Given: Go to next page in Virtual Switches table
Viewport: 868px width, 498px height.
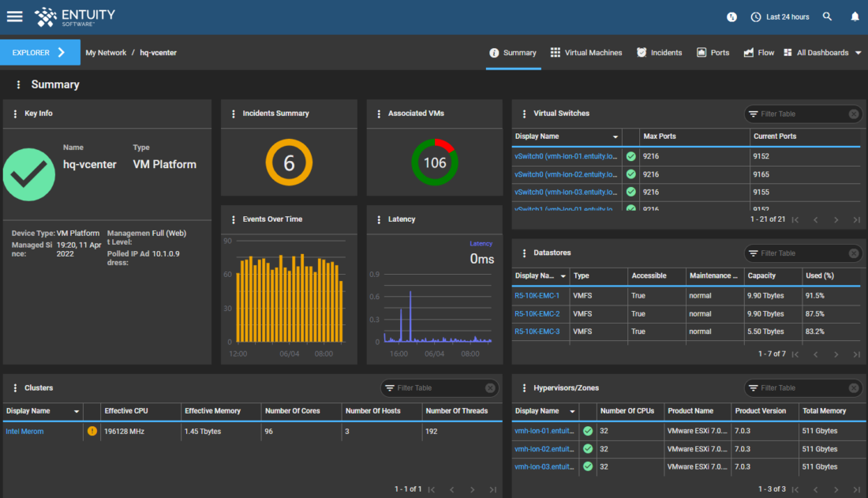Looking at the screenshot, I should coord(836,220).
